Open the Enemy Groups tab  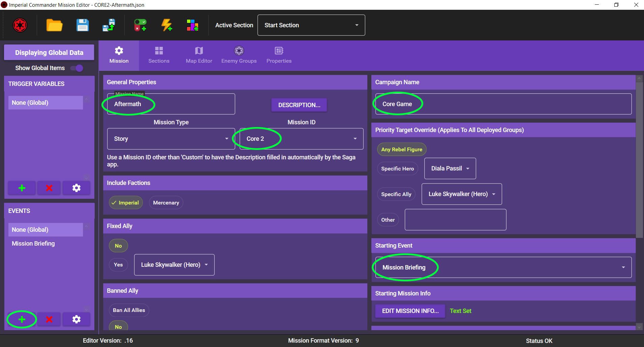coord(239,55)
